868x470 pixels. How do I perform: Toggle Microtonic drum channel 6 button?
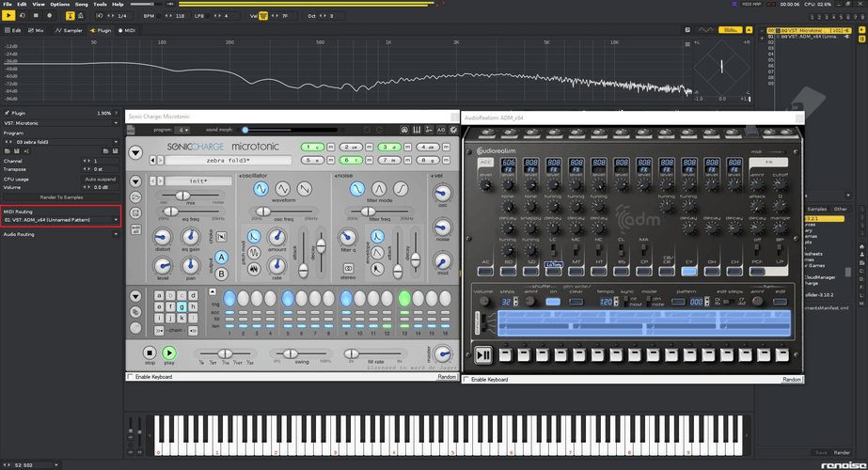point(351,160)
